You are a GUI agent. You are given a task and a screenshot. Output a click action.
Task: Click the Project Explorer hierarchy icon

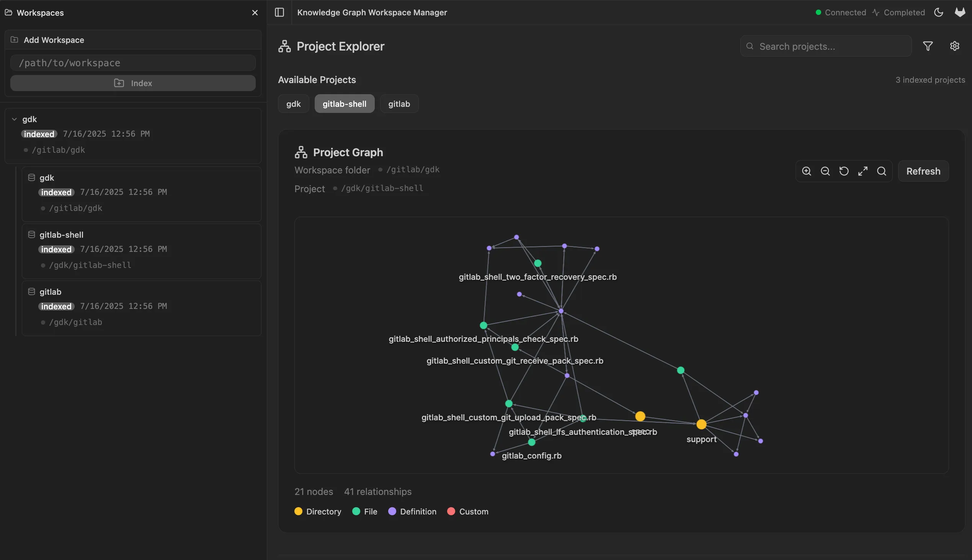pos(285,46)
